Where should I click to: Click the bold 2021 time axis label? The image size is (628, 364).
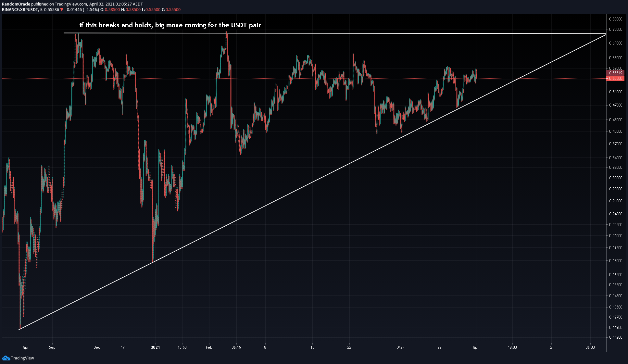pos(156,347)
